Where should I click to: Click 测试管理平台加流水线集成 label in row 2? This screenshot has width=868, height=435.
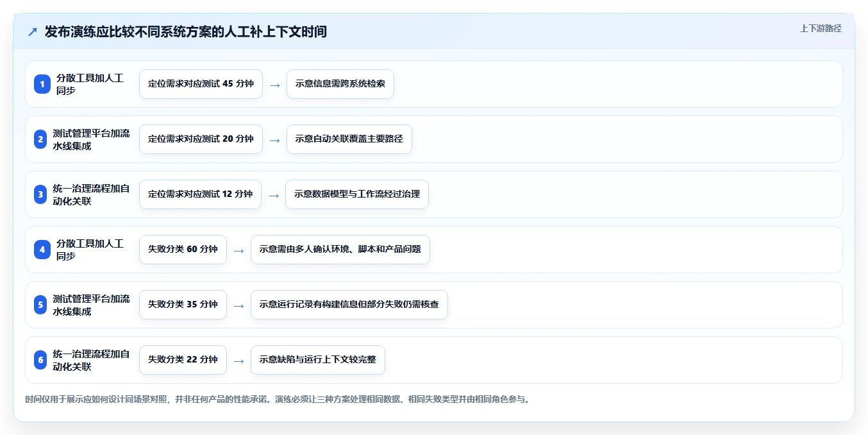92,139
